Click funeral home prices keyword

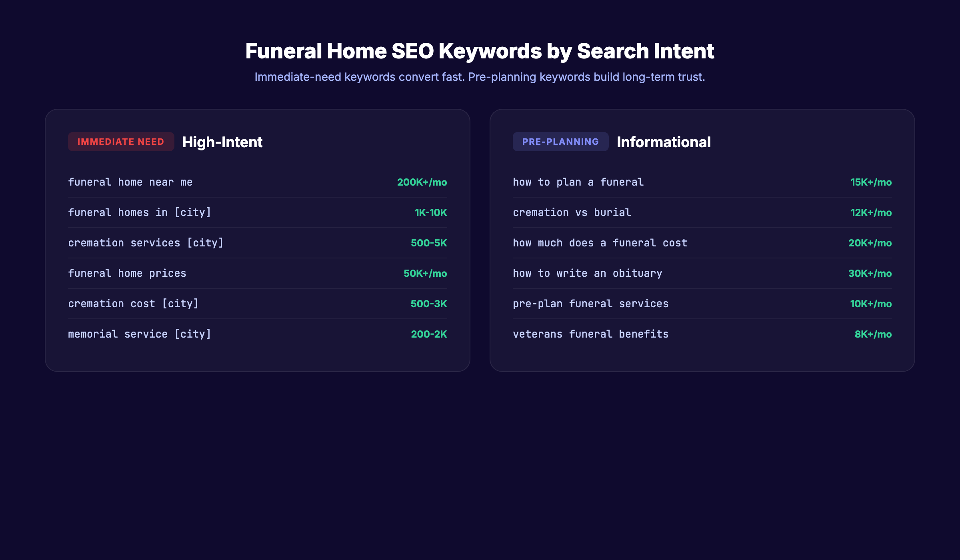coord(127,273)
